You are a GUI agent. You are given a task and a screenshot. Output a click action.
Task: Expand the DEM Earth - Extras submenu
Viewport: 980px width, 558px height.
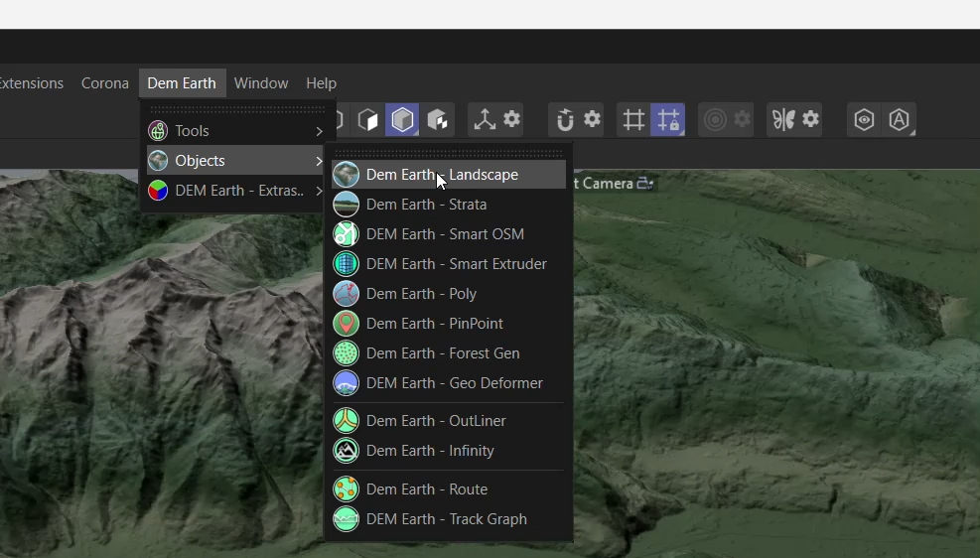click(x=236, y=191)
